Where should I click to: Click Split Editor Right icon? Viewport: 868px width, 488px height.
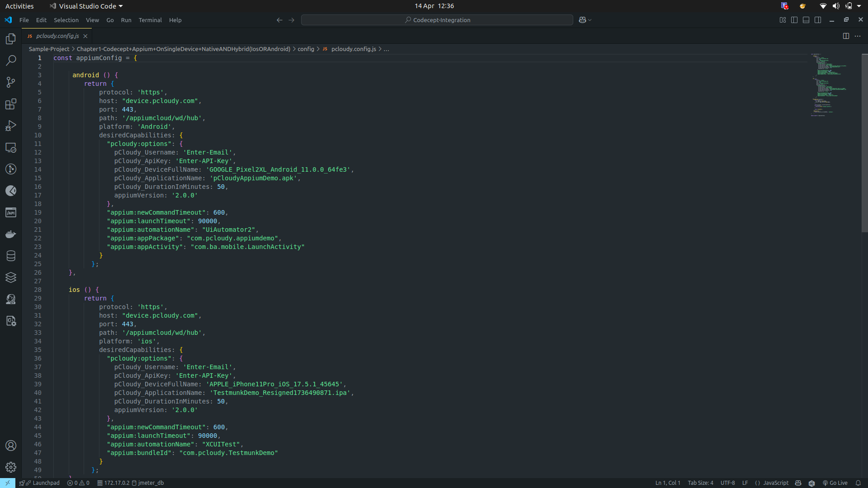click(x=846, y=36)
